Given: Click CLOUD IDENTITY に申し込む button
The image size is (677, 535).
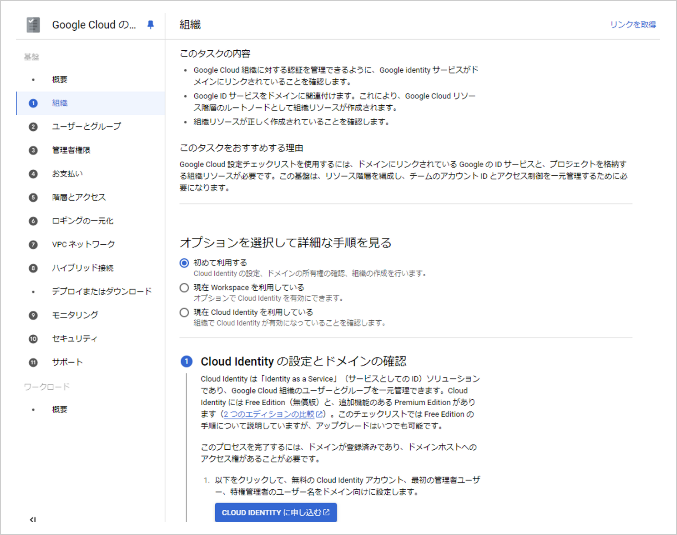Looking at the screenshot, I should tap(276, 513).
